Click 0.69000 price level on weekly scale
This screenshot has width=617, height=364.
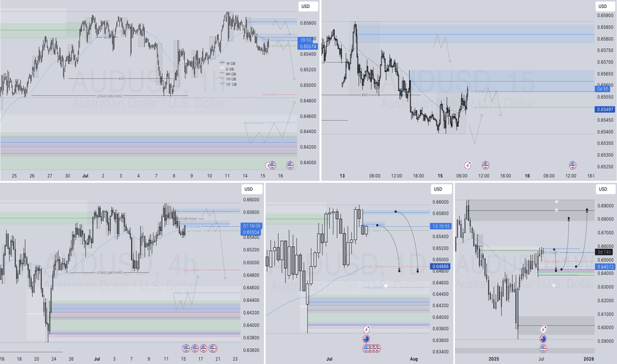606,206
